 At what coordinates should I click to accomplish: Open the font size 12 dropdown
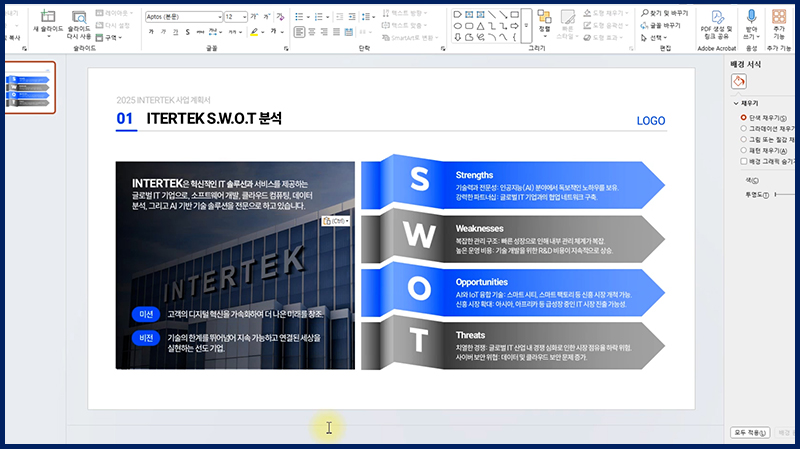pos(244,17)
